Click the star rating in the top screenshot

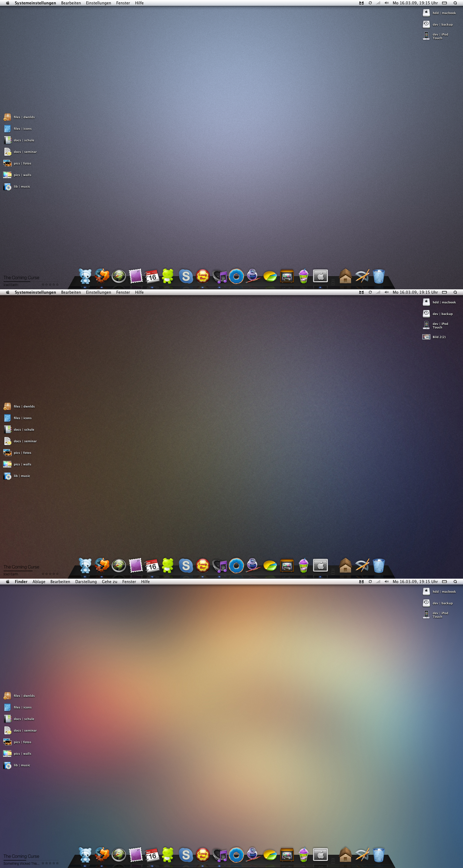50,285
